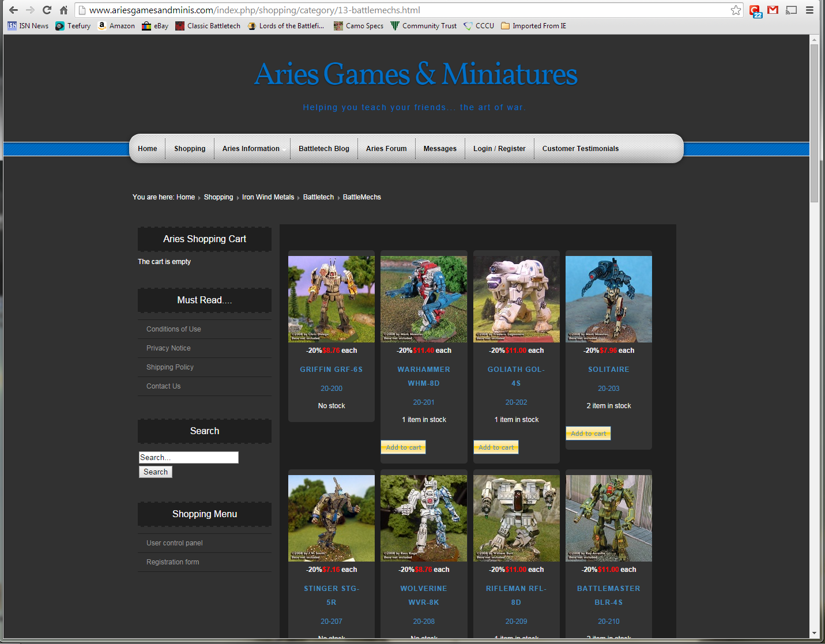Open the Battletech Blog menu item
Image resolution: width=825 pixels, height=644 pixels.
tap(324, 149)
